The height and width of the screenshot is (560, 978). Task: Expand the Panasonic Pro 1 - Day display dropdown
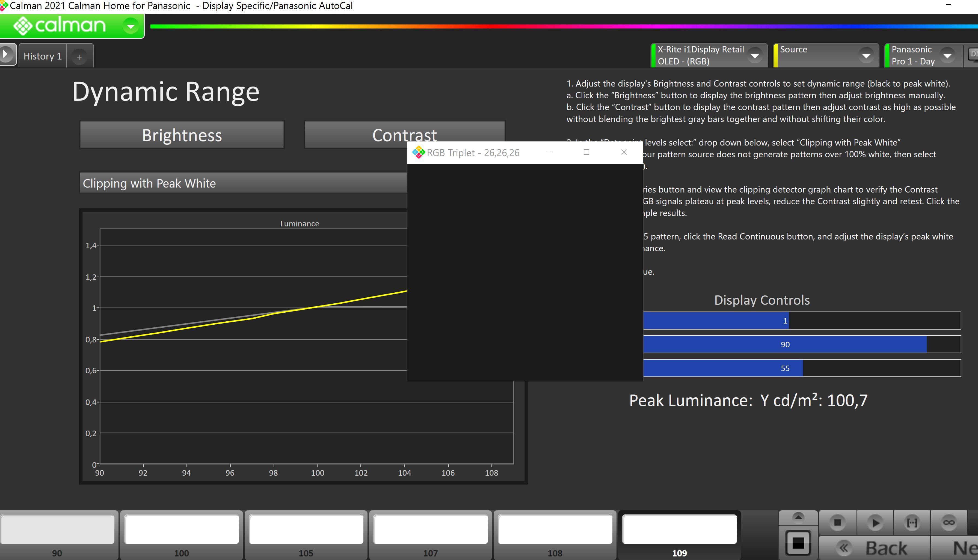coord(947,56)
